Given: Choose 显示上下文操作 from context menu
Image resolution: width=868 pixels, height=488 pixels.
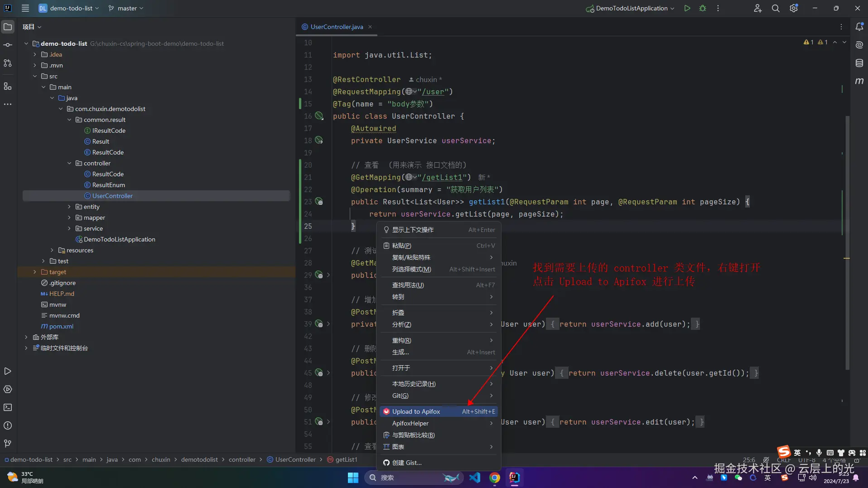Looking at the screenshot, I should click(x=439, y=230).
